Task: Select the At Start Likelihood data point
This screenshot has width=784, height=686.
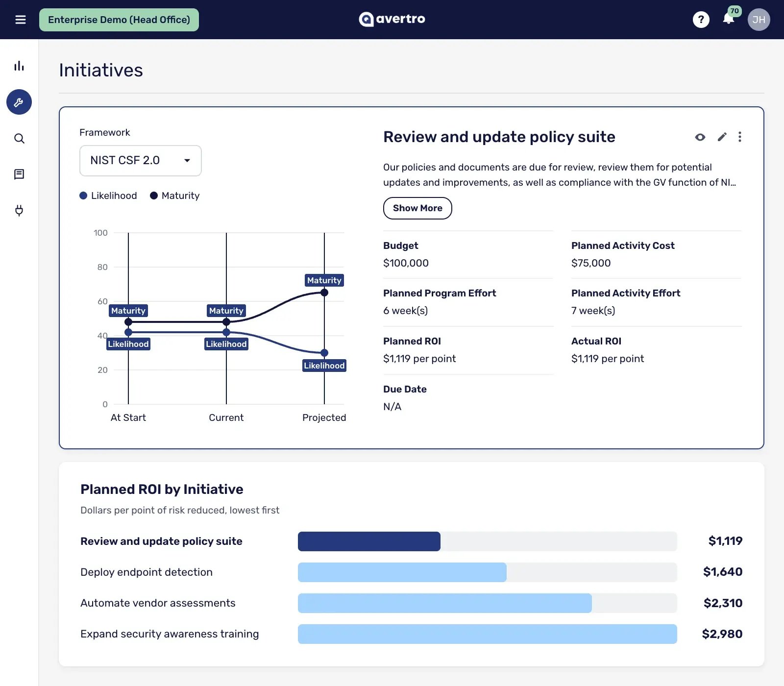Action: pyautogui.click(x=128, y=332)
